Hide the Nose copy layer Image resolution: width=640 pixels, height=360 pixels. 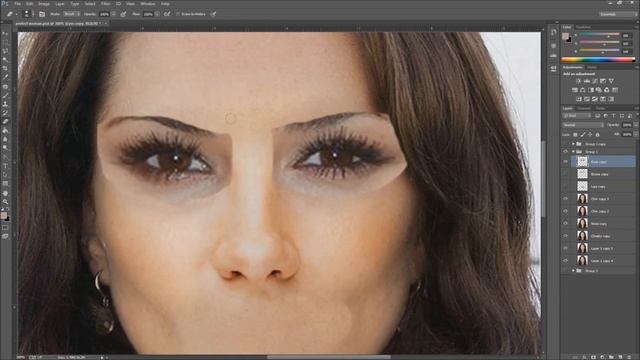[565, 224]
